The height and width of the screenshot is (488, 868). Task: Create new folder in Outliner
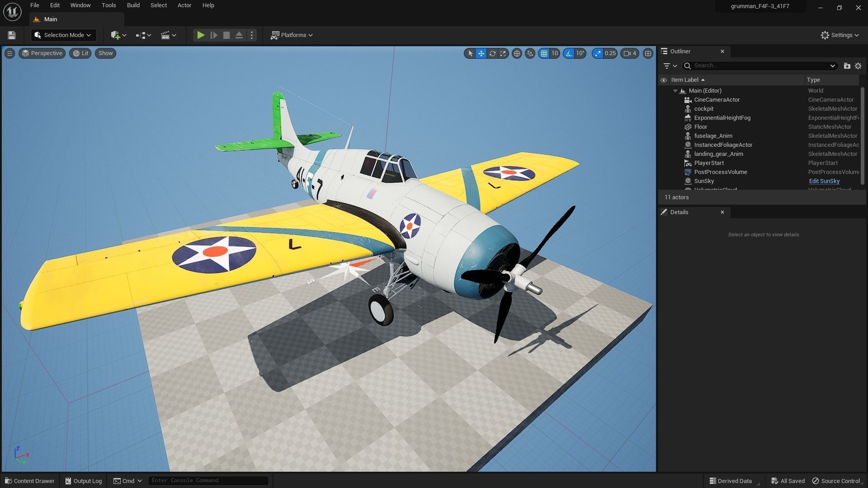click(x=847, y=66)
